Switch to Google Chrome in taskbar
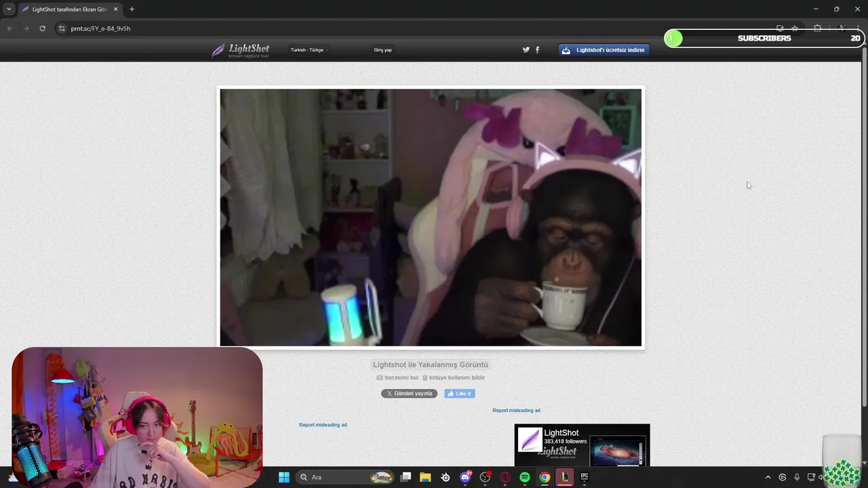This screenshot has width=868, height=488. tap(545, 477)
